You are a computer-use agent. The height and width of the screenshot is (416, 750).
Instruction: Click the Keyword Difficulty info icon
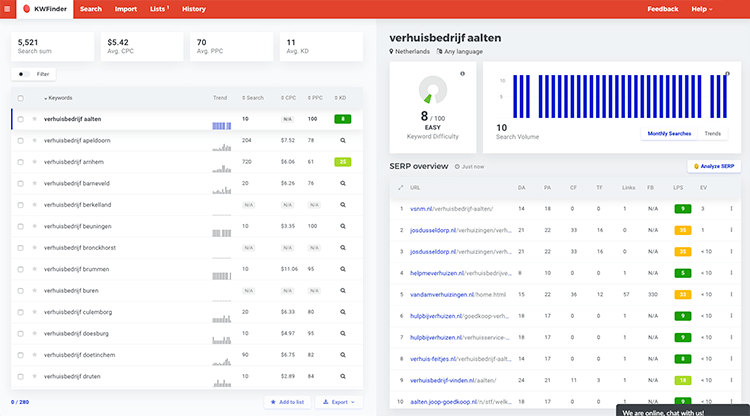pos(462,74)
